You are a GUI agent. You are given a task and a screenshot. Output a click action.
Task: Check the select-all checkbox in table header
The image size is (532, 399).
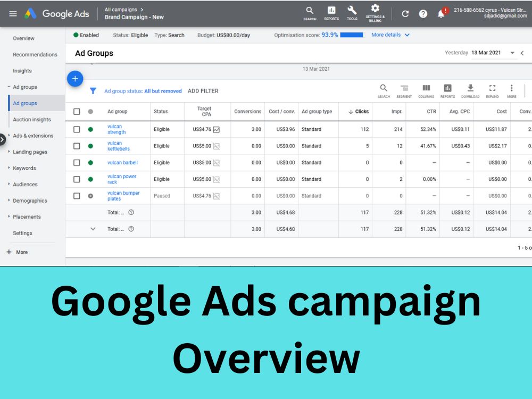76,111
